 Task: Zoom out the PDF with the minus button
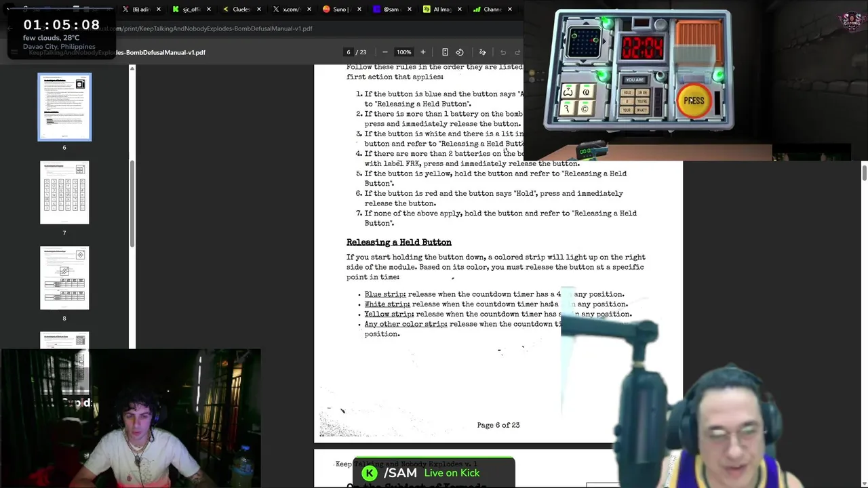tap(385, 52)
